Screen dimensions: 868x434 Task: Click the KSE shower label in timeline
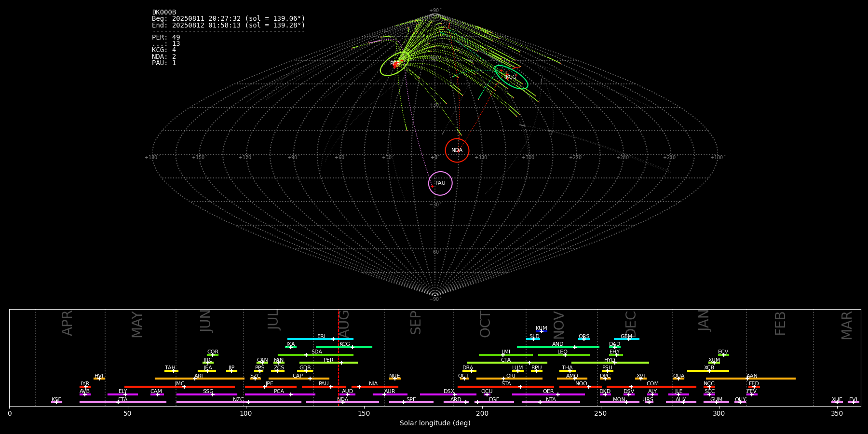(56, 399)
